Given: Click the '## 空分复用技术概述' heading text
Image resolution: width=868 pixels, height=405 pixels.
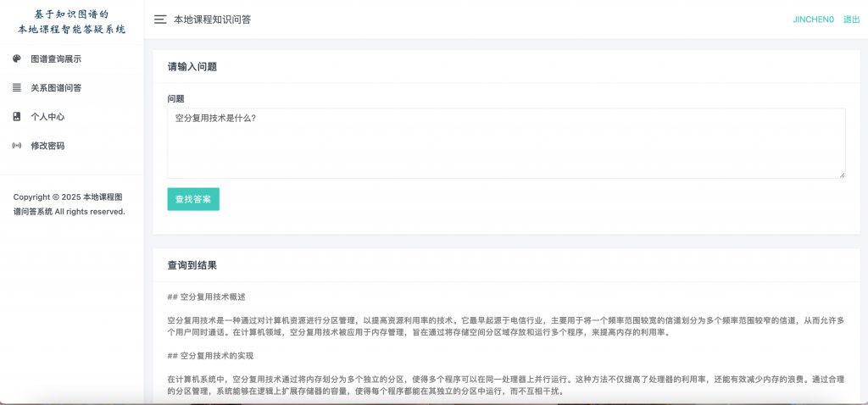Looking at the screenshot, I should tap(207, 297).
